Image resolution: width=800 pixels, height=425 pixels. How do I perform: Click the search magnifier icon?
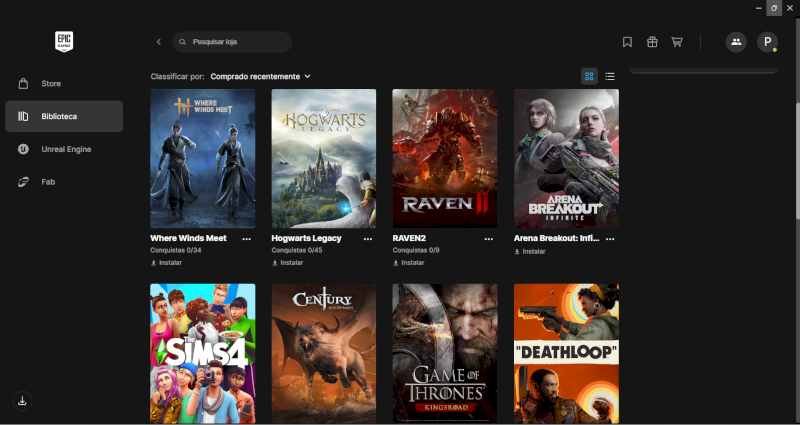click(x=183, y=42)
